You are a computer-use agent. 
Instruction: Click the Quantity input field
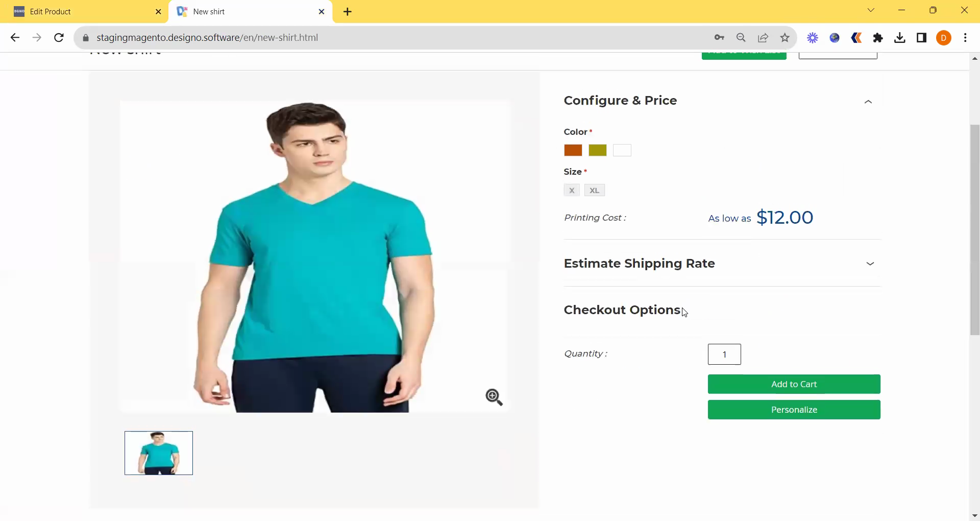(x=724, y=354)
